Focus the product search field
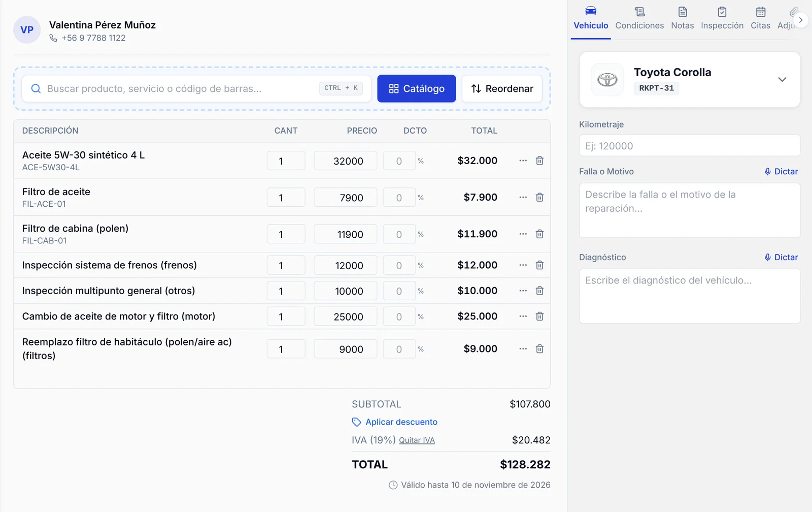The width and height of the screenshot is (812, 512). (x=196, y=89)
